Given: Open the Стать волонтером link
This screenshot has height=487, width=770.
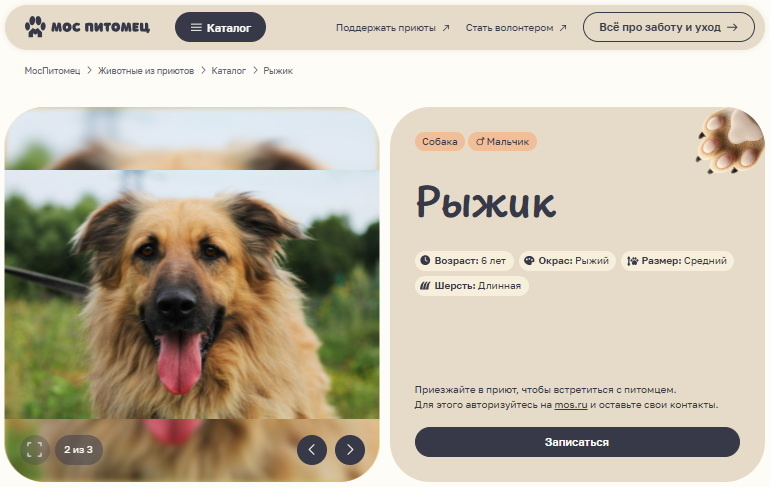Looking at the screenshot, I should coord(516,28).
